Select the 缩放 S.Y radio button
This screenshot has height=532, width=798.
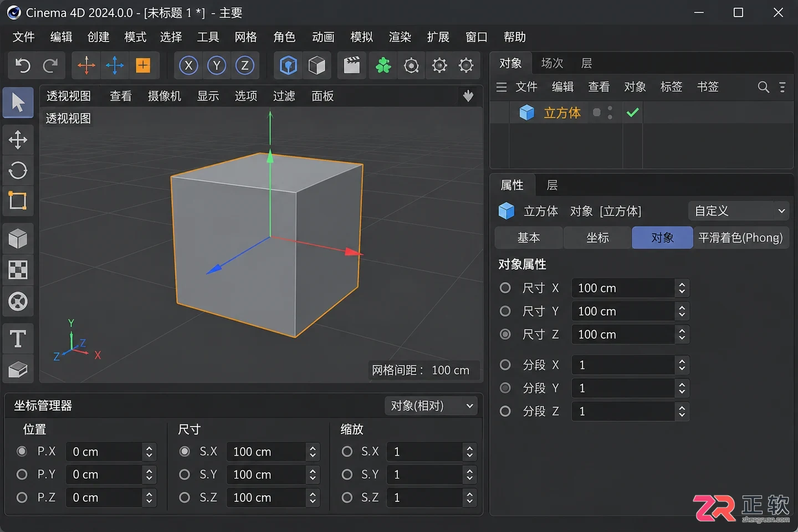(x=347, y=475)
